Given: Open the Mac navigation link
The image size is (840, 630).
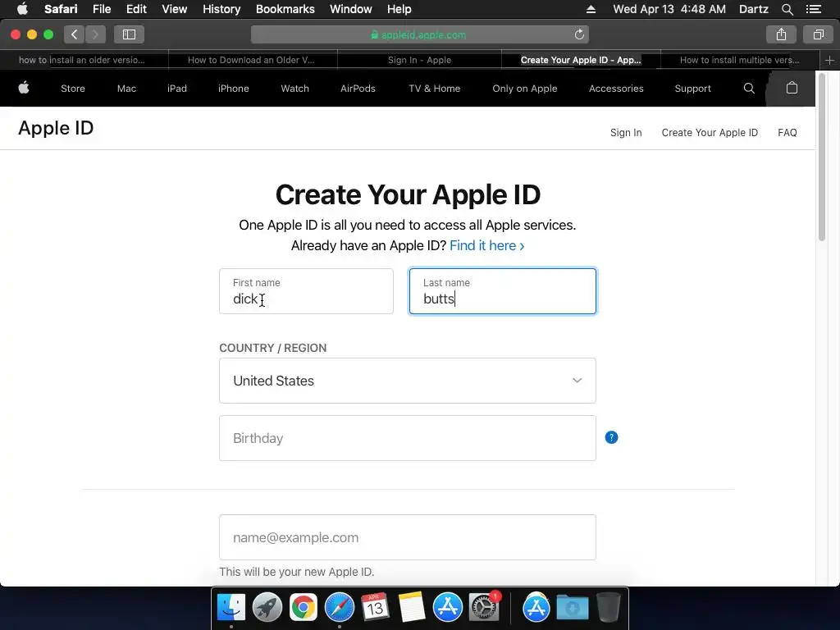Looking at the screenshot, I should 126,89.
